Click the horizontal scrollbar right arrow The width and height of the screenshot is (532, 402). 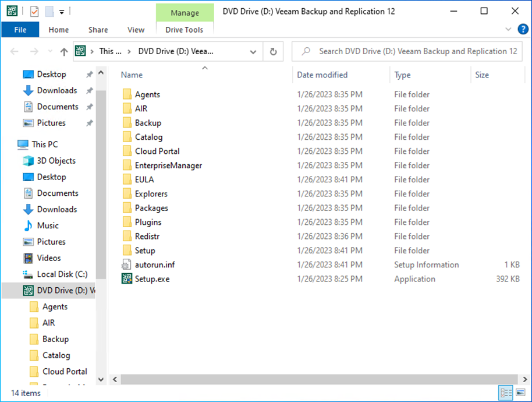pos(525,380)
